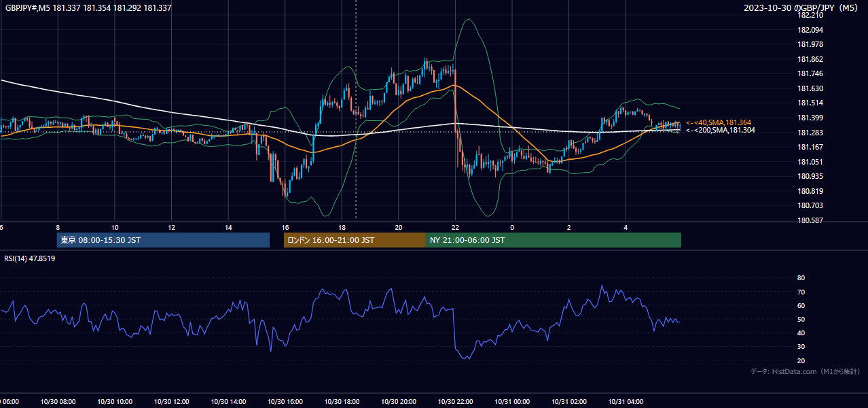The image size is (868, 408).
Task: Click hour label 16 on price chart axis
Action: point(285,227)
